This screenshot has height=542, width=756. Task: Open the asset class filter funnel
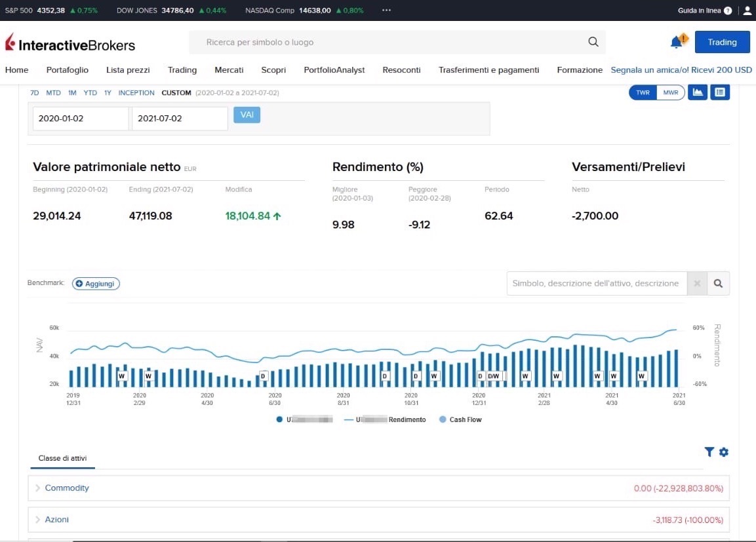click(x=709, y=452)
